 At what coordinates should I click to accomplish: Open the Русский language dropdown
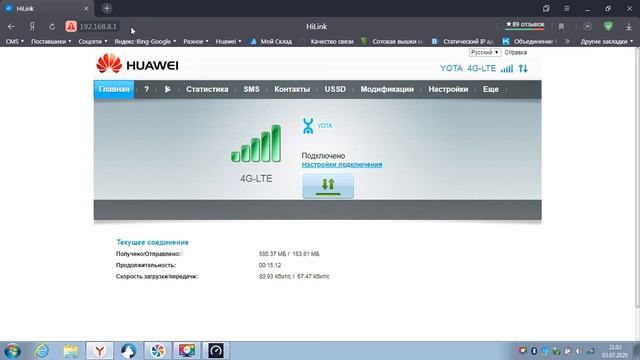coord(484,52)
